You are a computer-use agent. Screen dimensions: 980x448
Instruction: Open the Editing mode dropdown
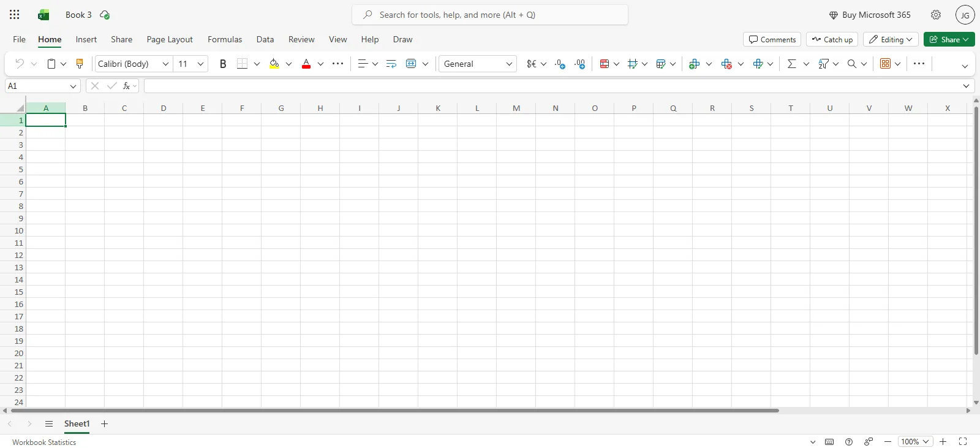(891, 39)
